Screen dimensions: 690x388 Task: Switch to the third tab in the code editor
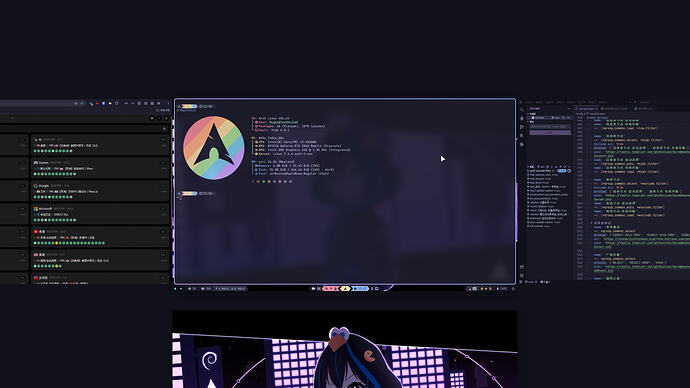644,109
